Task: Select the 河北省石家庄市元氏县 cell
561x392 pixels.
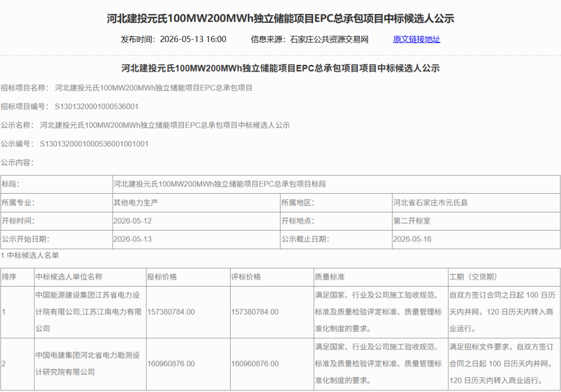Action: (476, 203)
